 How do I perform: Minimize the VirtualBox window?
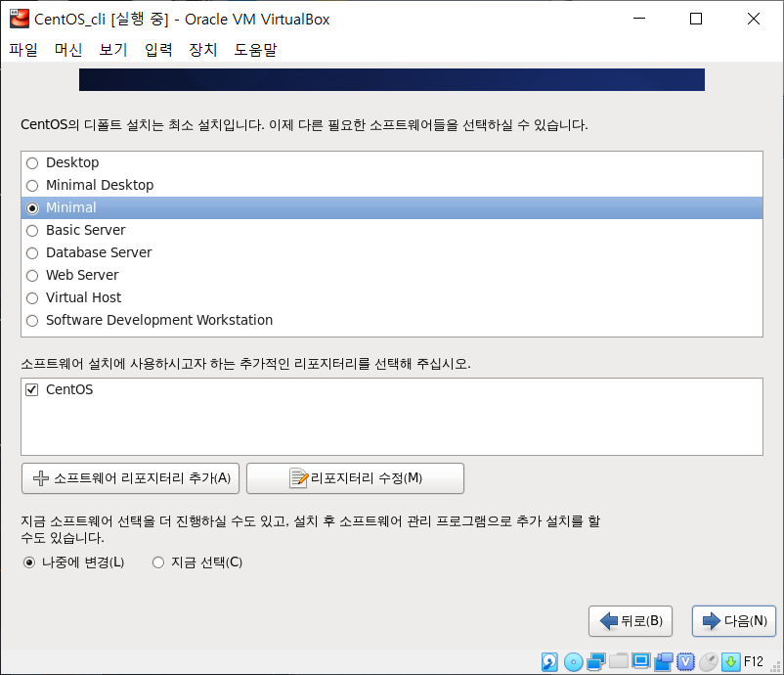pyautogui.click(x=639, y=19)
